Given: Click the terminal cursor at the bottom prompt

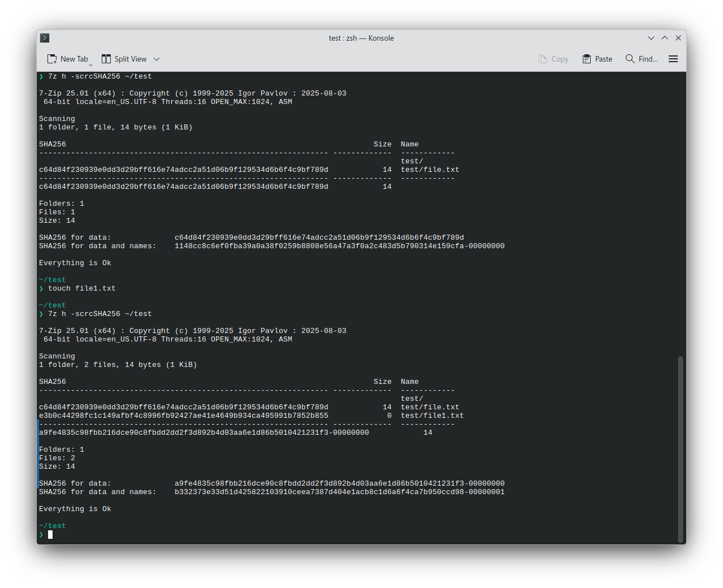Looking at the screenshot, I should pyautogui.click(x=50, y=534).
